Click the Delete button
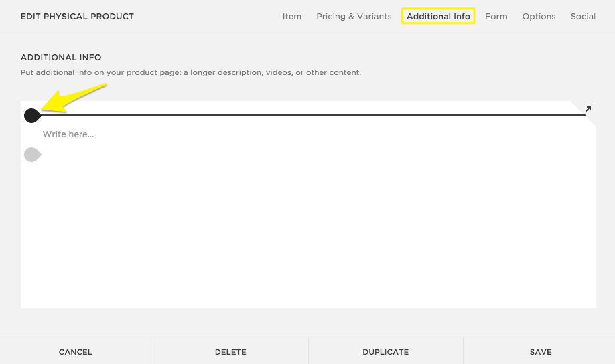This screenshot has width=615, height=364. [230, 351]
